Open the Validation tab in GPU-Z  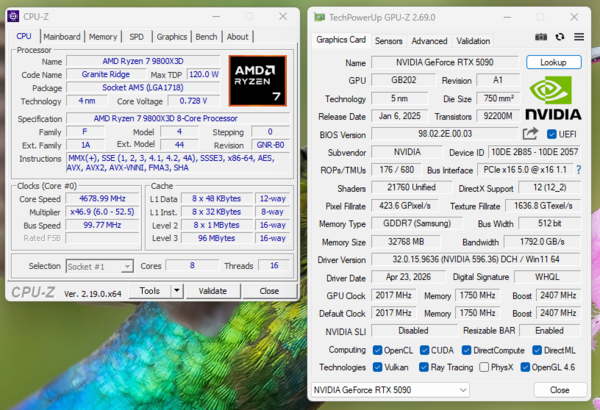pyautogui.click(x=473, y=41)
